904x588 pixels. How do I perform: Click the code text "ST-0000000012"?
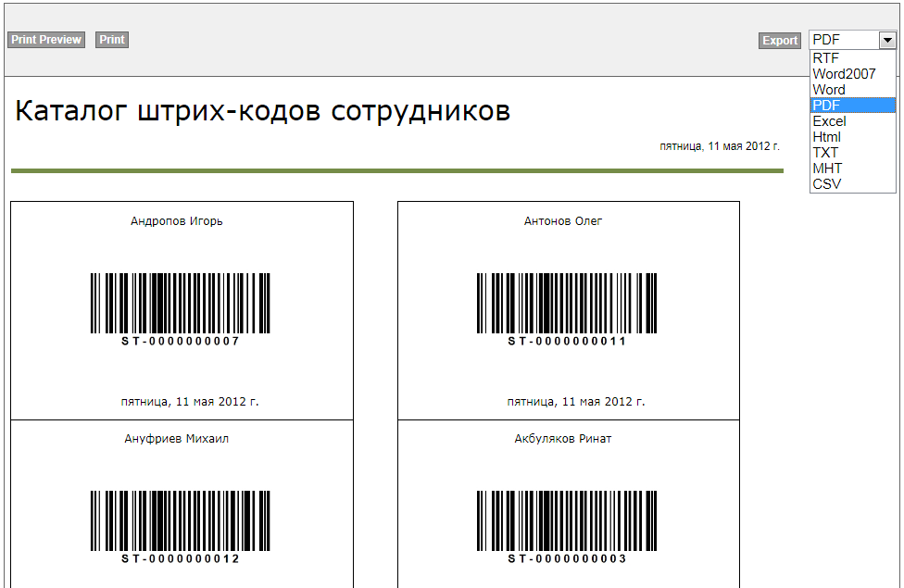[x=181, y=558]
